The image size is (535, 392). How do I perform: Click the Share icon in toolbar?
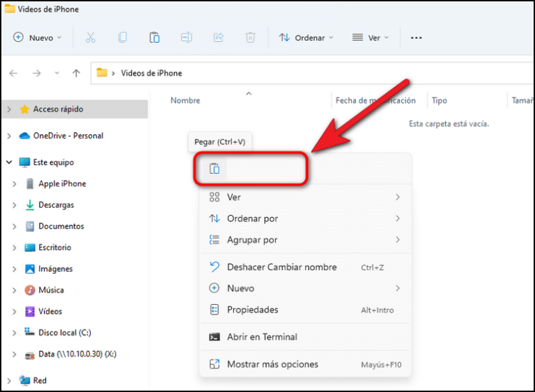[x=218, y=38]
